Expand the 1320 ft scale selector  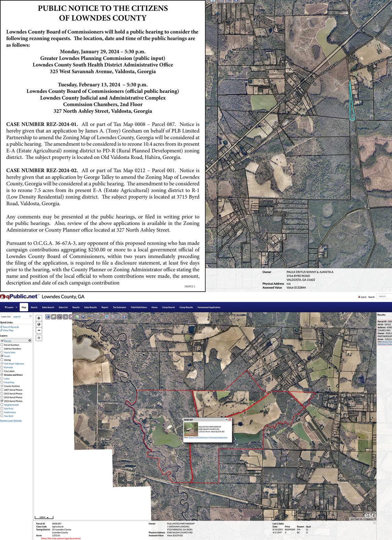coord(44,517)
